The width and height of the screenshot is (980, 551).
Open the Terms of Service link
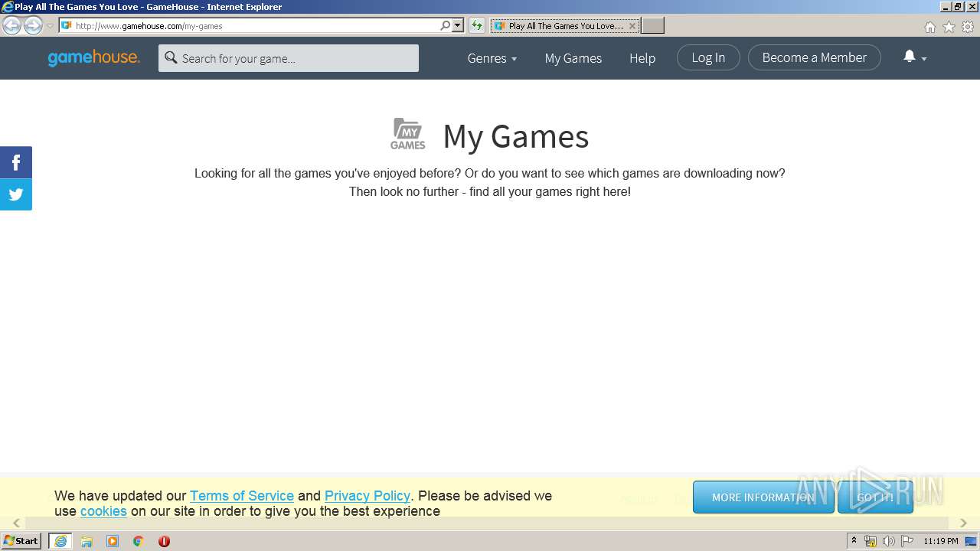point(242,496)
